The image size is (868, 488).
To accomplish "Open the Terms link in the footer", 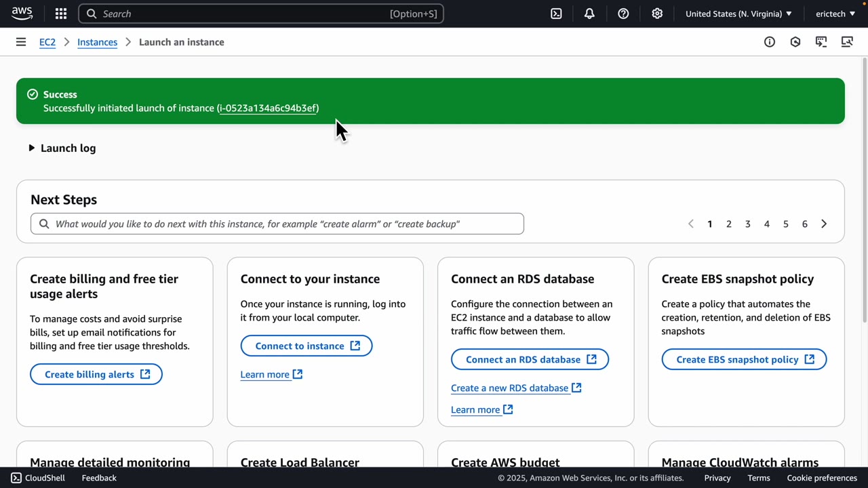I will pyautogui.click(x=759, y=478).
